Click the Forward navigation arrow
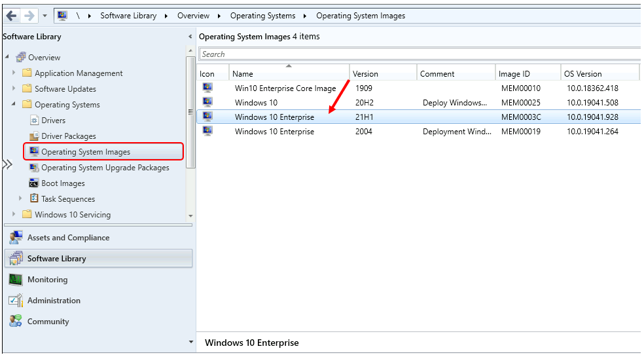644x355 pixels. click(x=29, y=16)
